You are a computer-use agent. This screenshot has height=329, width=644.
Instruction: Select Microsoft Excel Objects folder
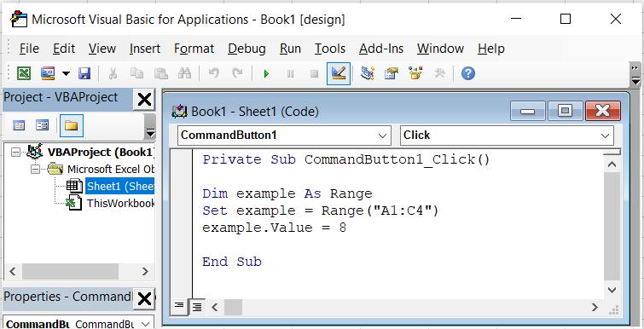(x=111, y=170)
